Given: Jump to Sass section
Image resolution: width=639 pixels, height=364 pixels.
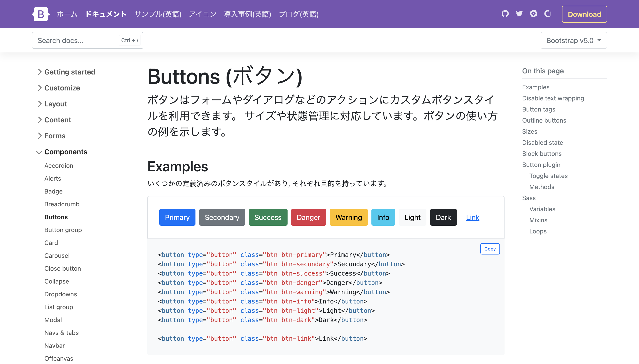Looking at the screenshot, I should point(529,198).
